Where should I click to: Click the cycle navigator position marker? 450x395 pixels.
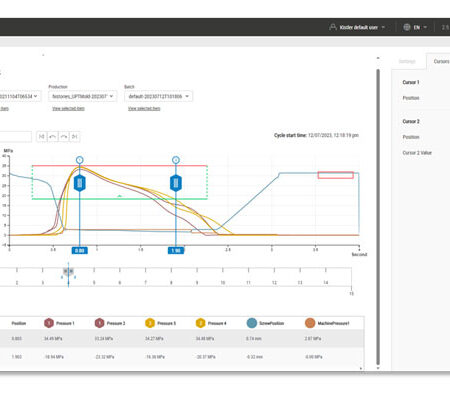(68, 271)
